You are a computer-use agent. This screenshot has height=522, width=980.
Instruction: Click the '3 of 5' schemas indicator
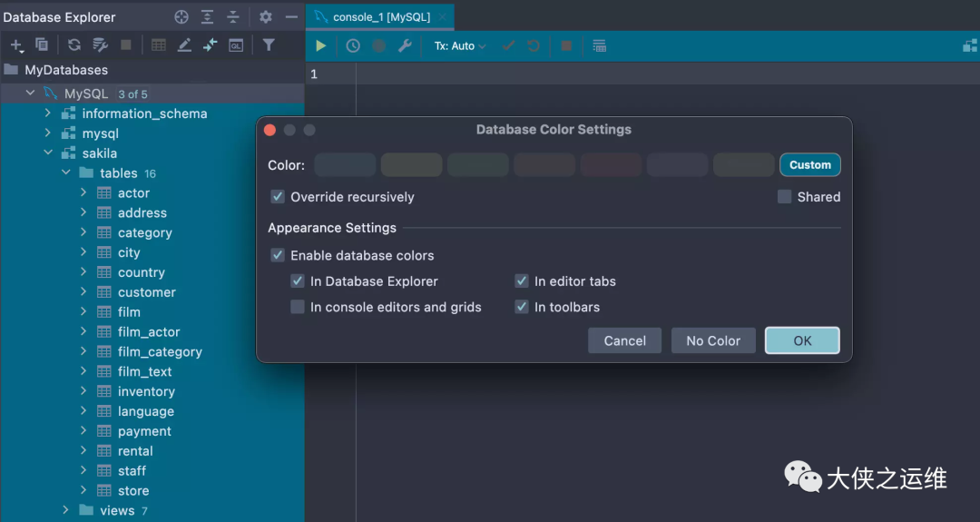point(133,94)
